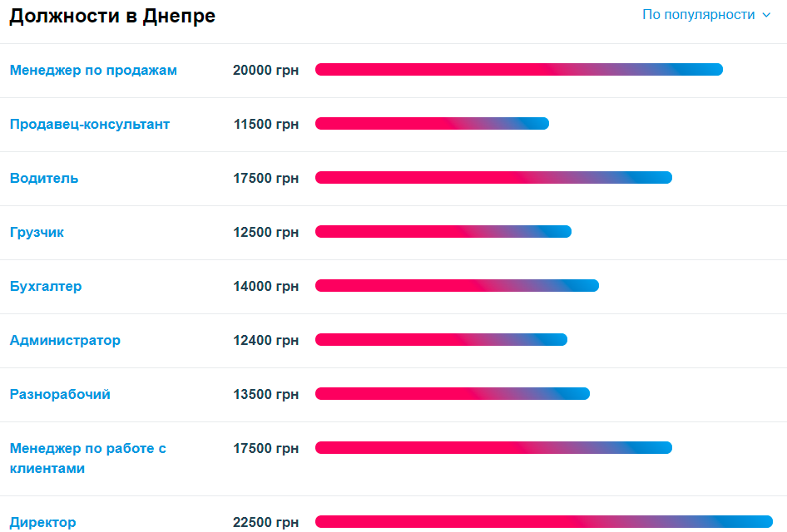Screen dimensions: 787x532
Task: Open Продавец-консультант job link
Action: tap(90, 125)
